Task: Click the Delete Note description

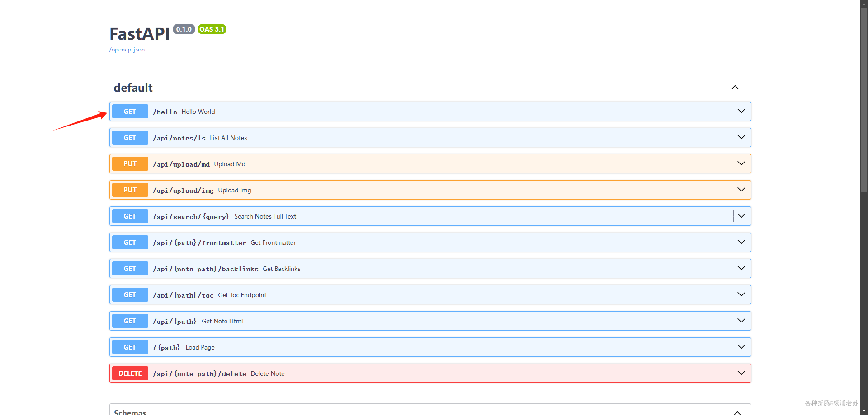Action: tap(268, 373)
